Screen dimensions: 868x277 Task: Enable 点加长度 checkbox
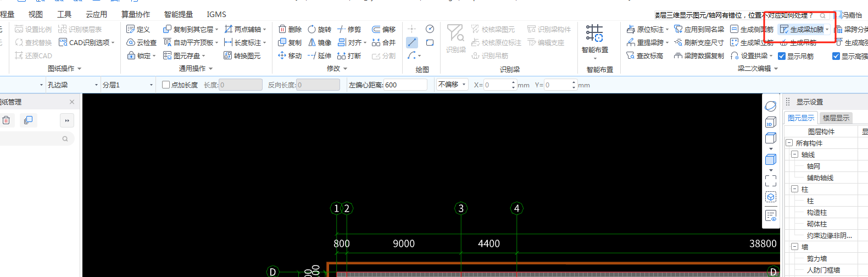[166, 85]
